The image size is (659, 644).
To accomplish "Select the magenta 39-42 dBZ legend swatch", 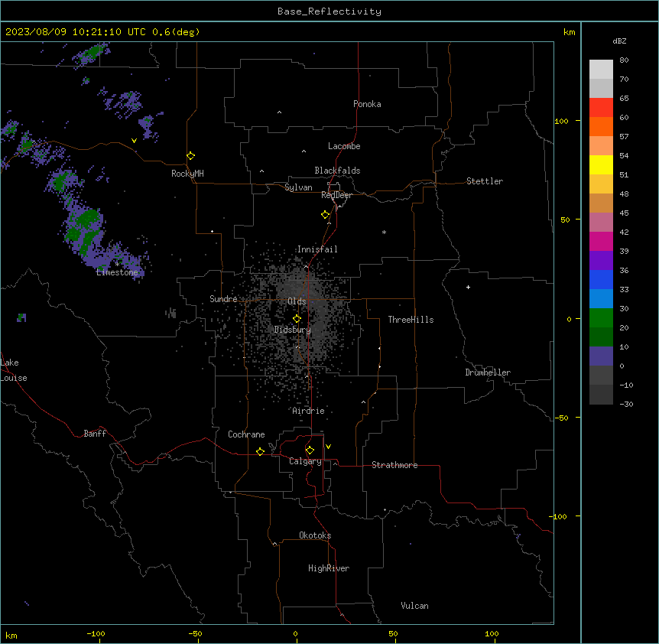I will 601,241.
